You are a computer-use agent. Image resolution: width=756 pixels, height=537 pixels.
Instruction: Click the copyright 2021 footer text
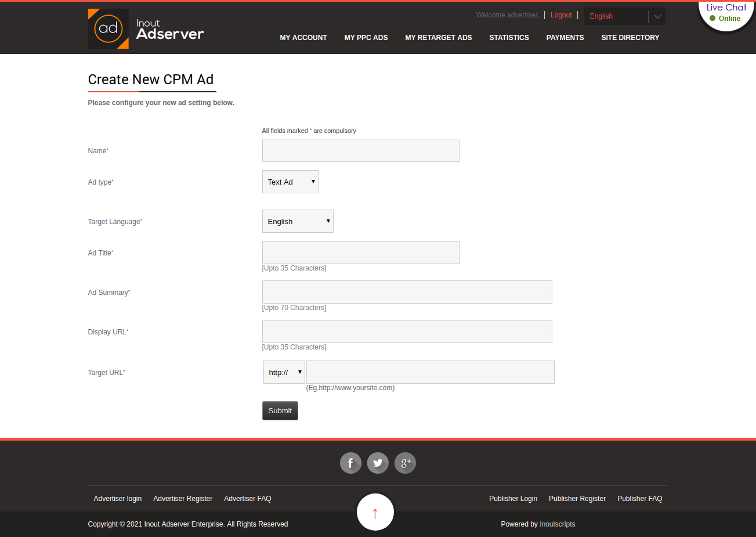click(x=188, y=524)
